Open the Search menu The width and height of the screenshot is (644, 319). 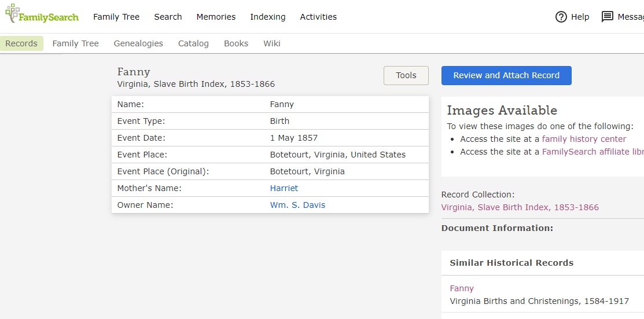pos(168,17)
